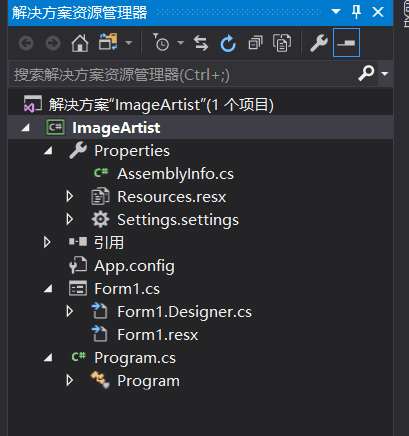
Task: Toggle Show All Files icon
Action: click(x=282, y=43)
